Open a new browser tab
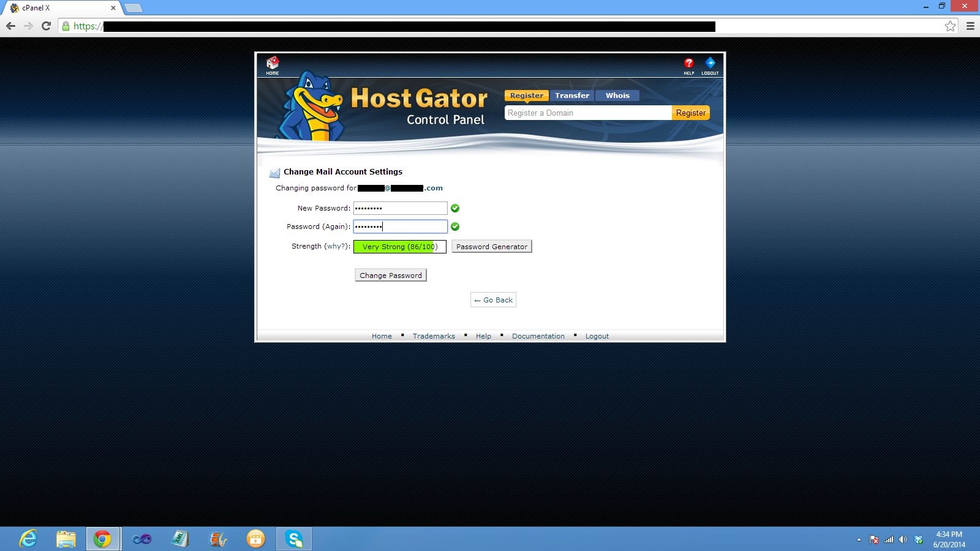The width and height of the screenshot is (980, 551). pyautogui.click(x=134, y=8)
